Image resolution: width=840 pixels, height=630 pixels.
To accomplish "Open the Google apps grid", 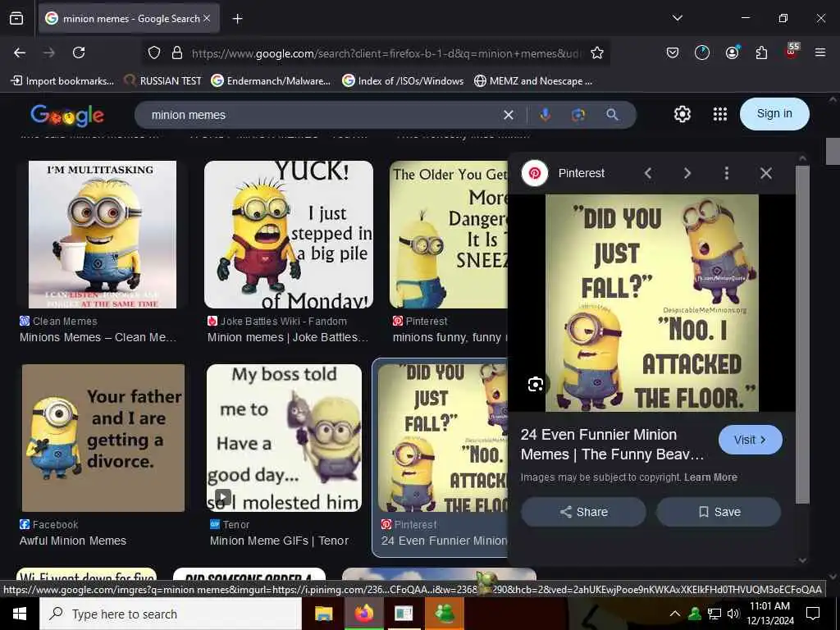I will pos(720,114).
